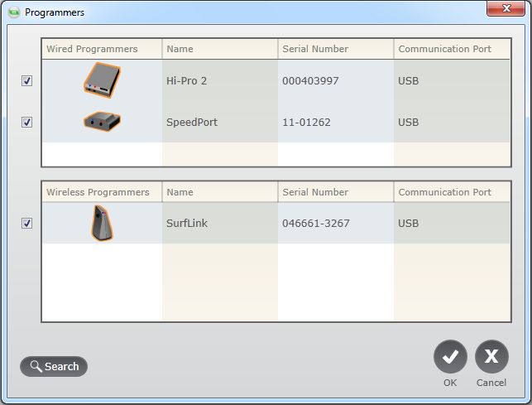Viewport: 532px width, 405px height.
Task: Click the Wired Programmers column header
Action: tap(102, 49)
